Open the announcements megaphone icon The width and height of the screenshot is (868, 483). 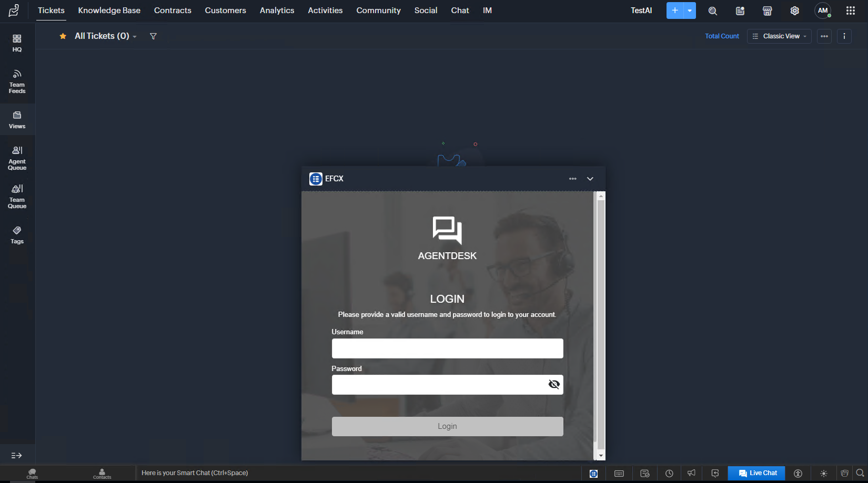(x=691, y=473)
